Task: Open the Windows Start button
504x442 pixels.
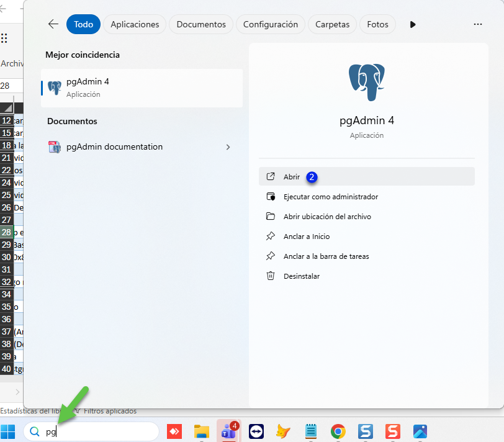Action: point(7,431)
